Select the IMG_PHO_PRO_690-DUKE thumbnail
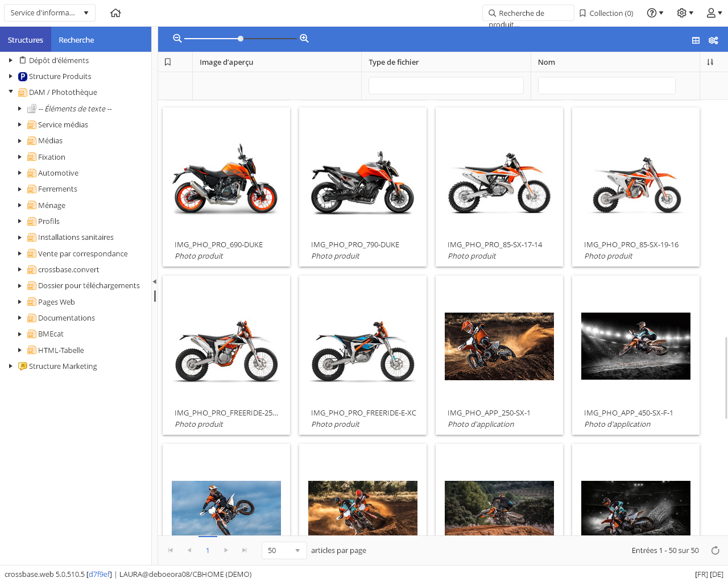This screenshot has height=582, width=728. [x=226, y=179]
